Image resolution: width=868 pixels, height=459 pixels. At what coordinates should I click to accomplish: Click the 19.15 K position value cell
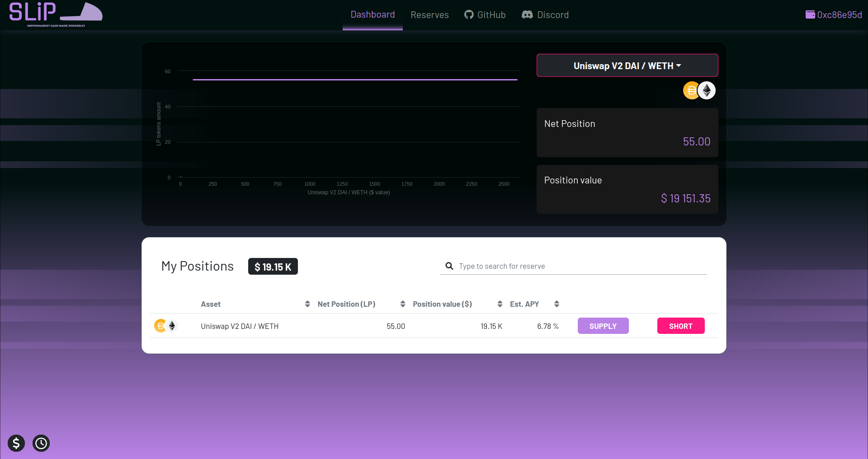pos(491,326)
